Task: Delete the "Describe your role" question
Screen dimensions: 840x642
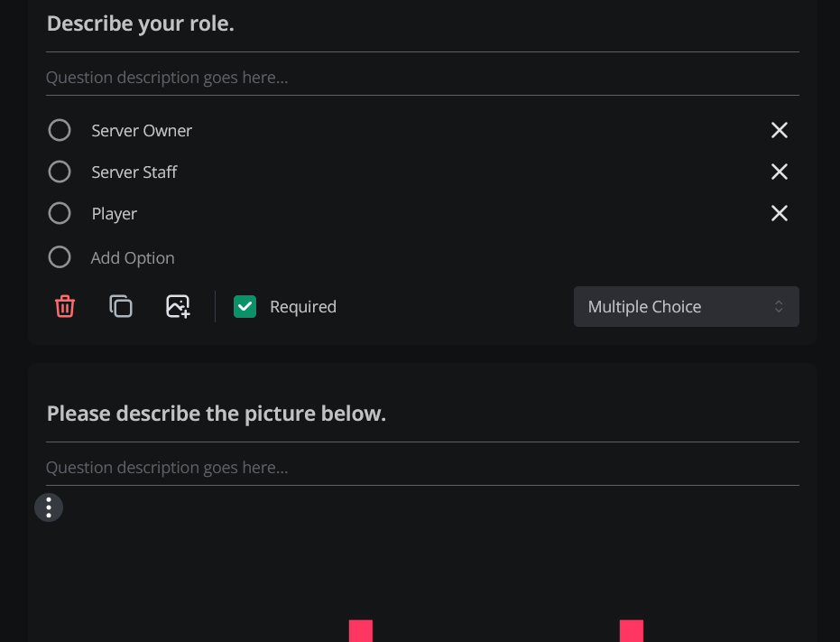Action: 64,306
